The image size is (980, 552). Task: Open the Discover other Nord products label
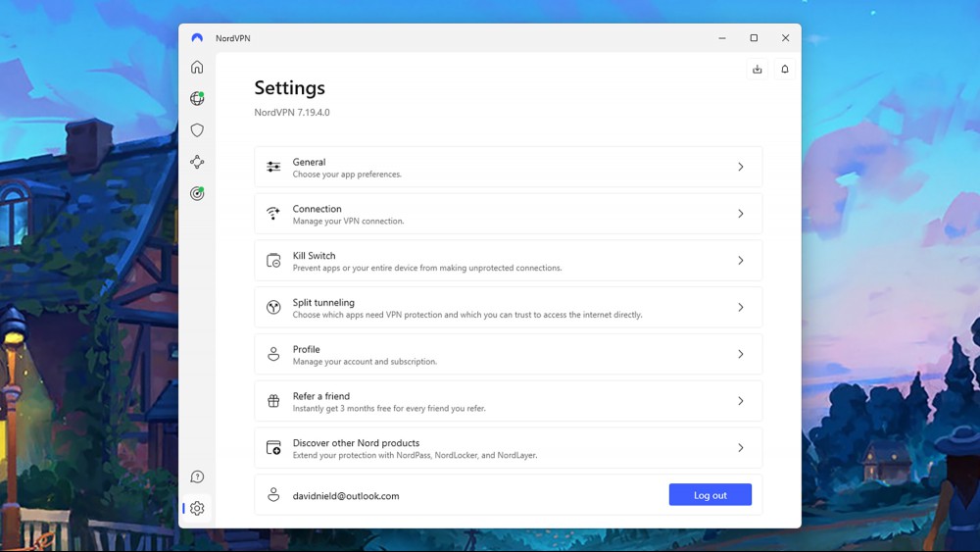(x=357, y=443)
